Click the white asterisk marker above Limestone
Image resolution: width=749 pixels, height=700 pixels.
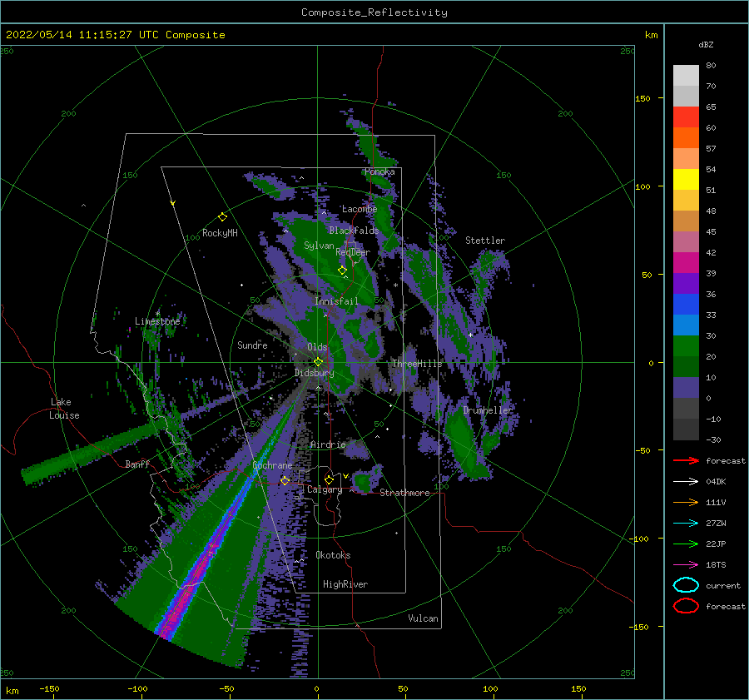click(x=157, y=314)
